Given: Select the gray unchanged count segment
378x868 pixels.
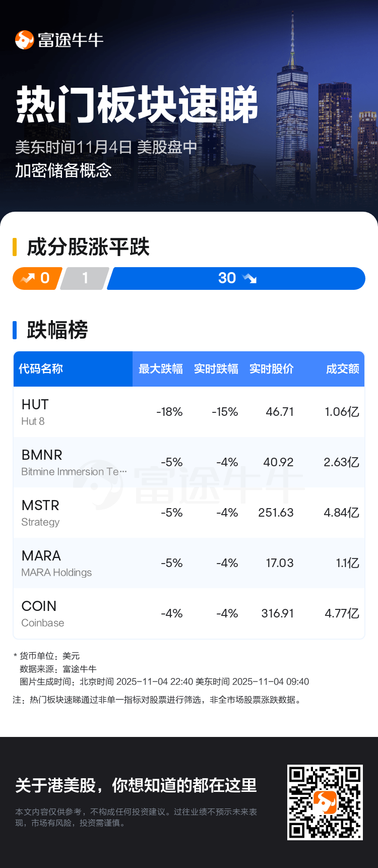Looking at the screenshot, I should coord(85,278).
